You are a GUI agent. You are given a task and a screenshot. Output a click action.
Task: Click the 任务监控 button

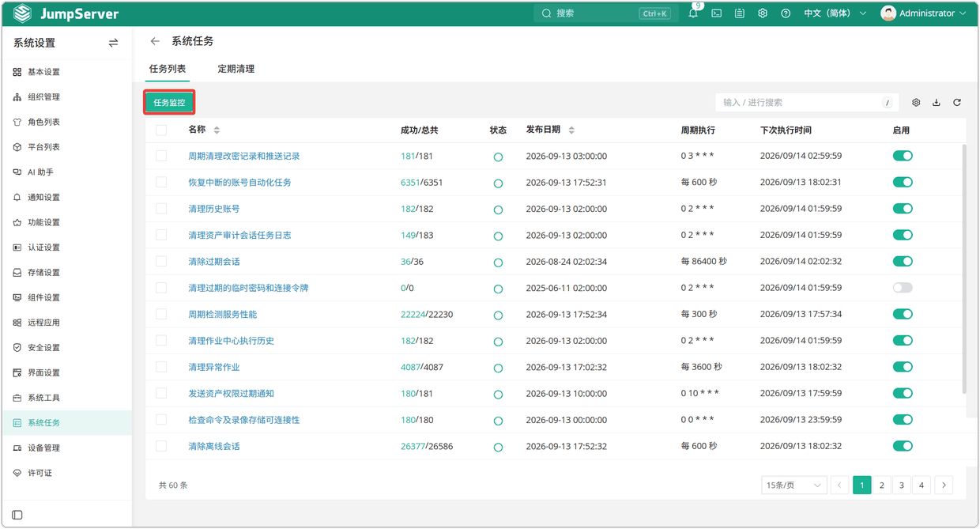(169, 103)
